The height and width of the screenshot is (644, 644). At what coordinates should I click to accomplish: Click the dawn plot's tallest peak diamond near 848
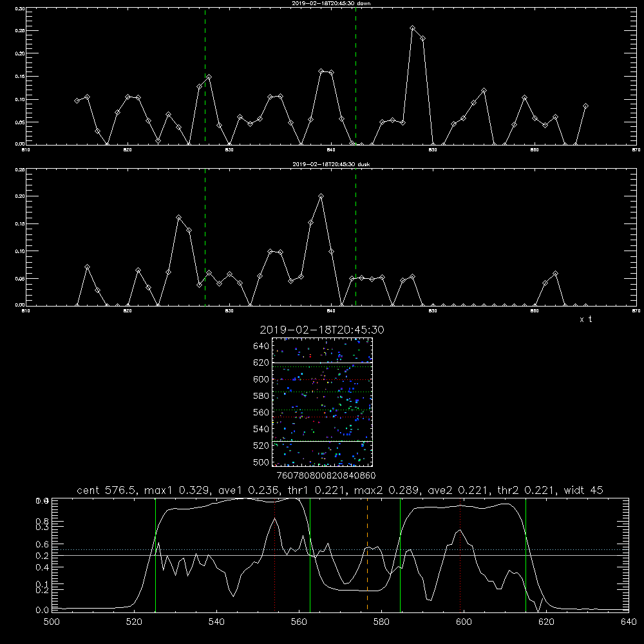[412, 28]
